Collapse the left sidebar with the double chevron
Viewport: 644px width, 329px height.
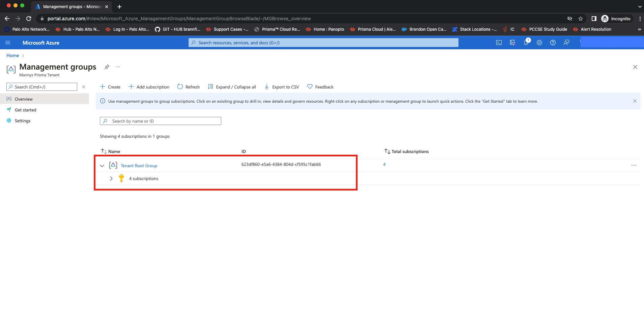[x=84, y=87]
